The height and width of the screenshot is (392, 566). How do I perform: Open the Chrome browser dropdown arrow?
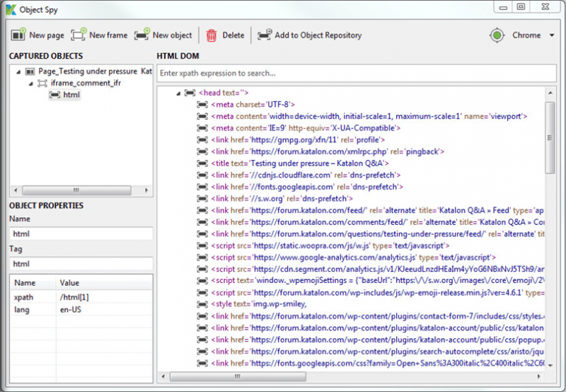pyautogui.click(x=551, y=35)
